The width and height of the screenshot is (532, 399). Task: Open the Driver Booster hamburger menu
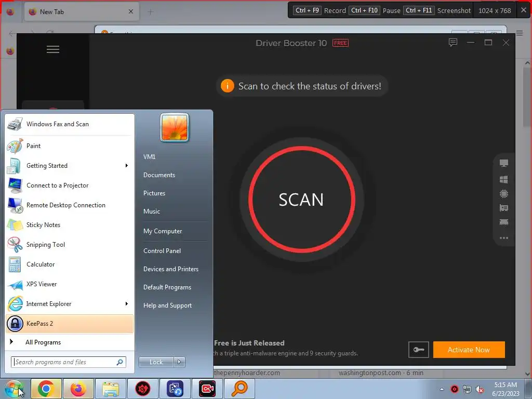(x=53, y=49)
